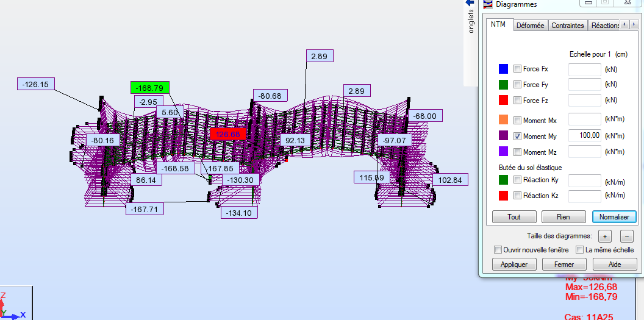This screenshot has width=644, height=320.
Task: Click the Force Fy scale field
Action: point(585,85)
